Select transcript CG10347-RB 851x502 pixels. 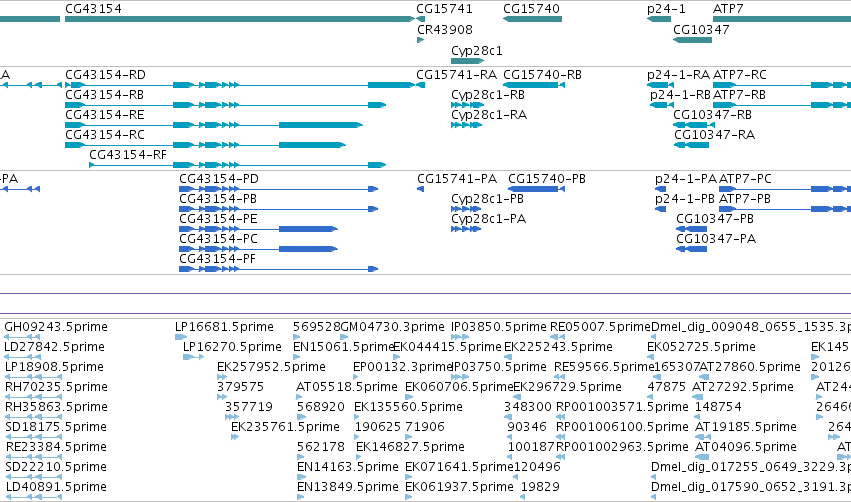694,125
